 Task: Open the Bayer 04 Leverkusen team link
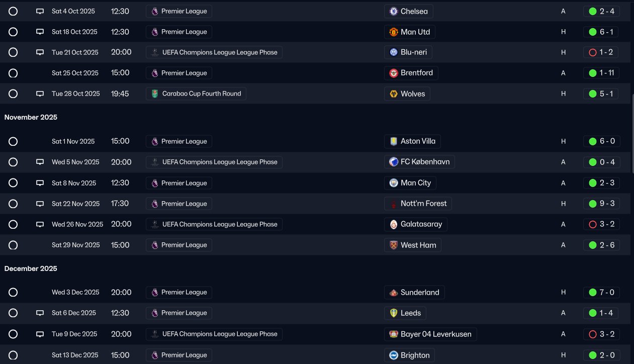[x=430, y=334]
